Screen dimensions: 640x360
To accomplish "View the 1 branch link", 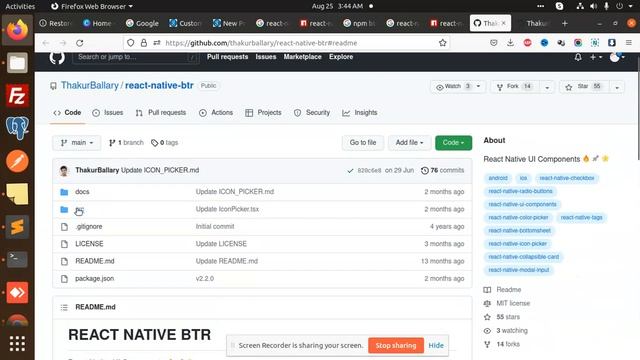I will pyautogui.click(x=126, y=143).
